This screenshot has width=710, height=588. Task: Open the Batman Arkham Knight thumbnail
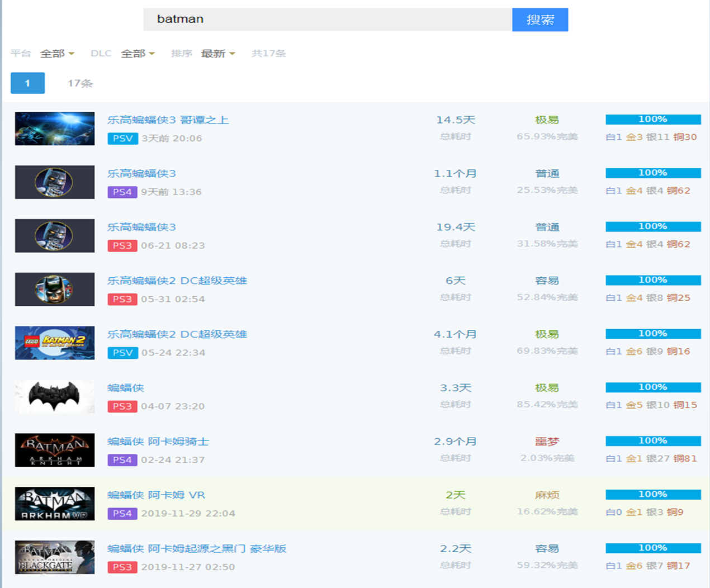[x=55, y=450]
